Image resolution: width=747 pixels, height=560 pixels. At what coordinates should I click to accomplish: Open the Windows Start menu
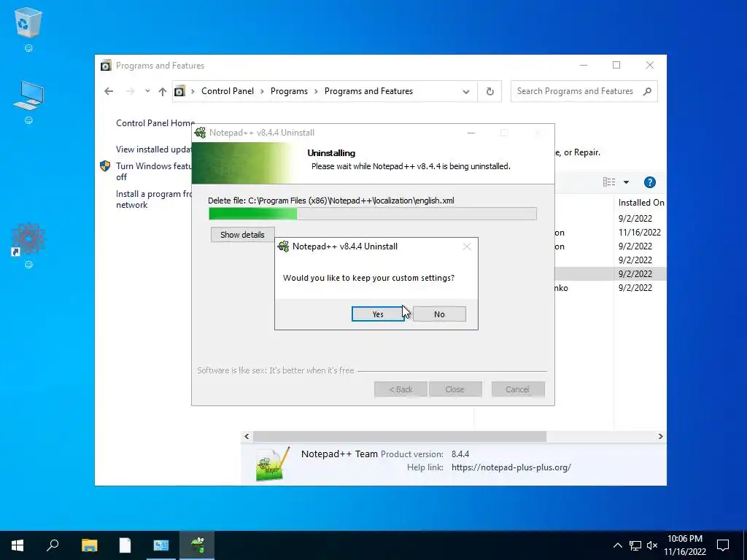[18, 545]
